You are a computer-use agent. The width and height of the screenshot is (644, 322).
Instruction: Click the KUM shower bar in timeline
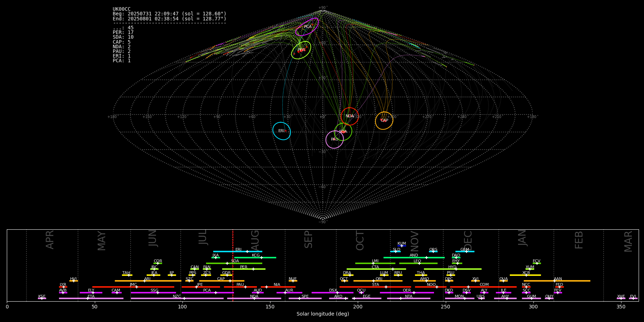click(x=402, y=246)
